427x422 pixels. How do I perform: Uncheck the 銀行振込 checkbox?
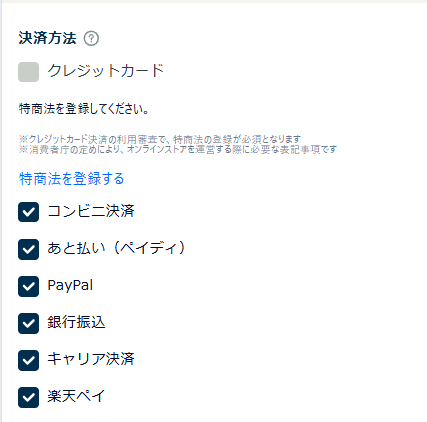[28, 323]
